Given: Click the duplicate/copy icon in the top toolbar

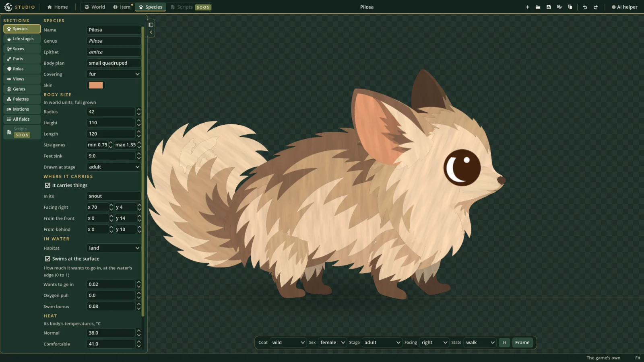Looking at the screenshot, I should tap(570, 7).
